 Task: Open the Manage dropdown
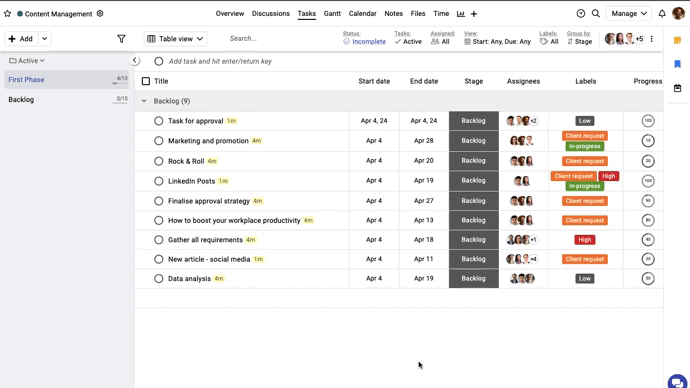click(x=629, y=14)
